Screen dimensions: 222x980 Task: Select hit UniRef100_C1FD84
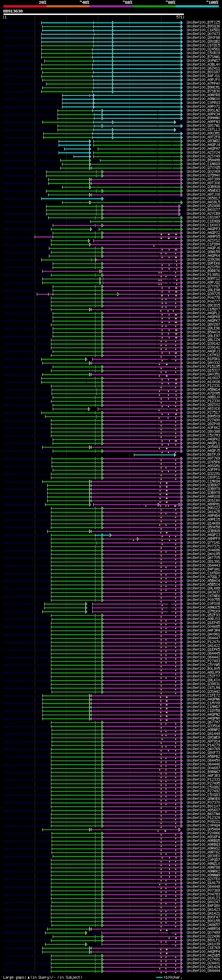tap(203, 244)
